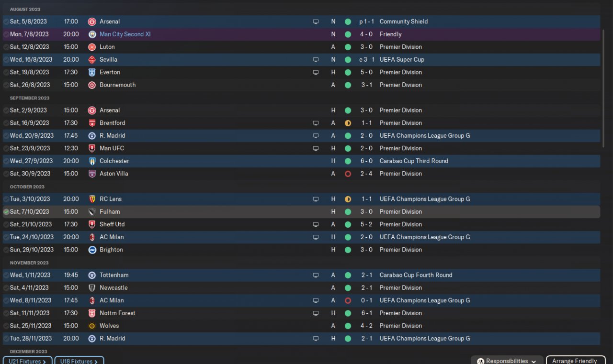Select the checkbox for the Colchester fixture
Viewport: 613px width, 364px height.
6,161
